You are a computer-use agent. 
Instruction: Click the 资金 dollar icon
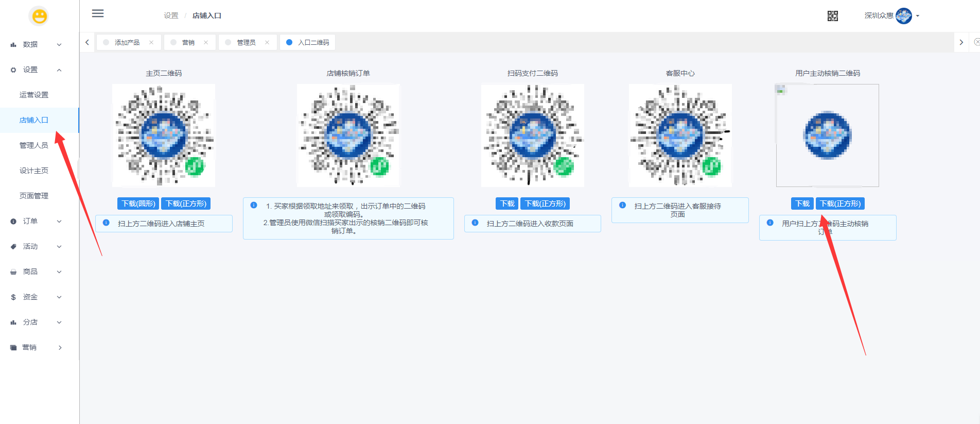pyautogui.click(x=13, y=297)
